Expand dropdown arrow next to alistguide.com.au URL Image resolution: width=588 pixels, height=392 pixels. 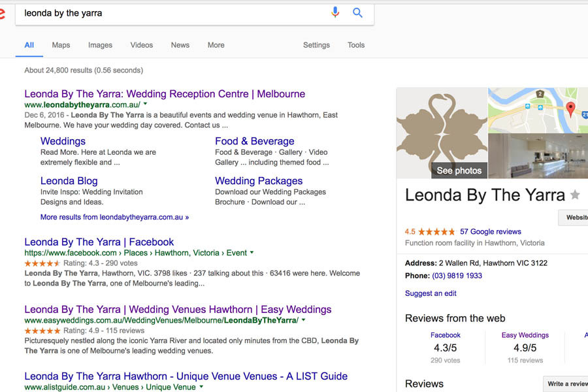(201, 386)
